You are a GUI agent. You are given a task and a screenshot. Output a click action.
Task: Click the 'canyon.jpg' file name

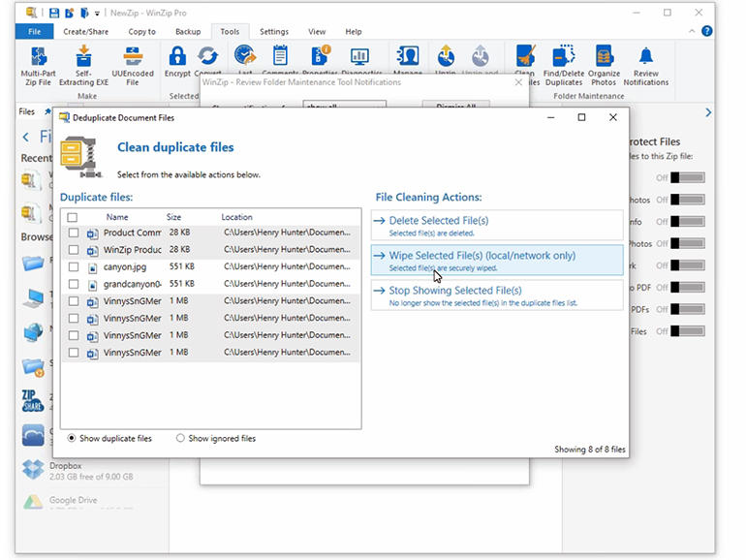(x=125, y=266)
